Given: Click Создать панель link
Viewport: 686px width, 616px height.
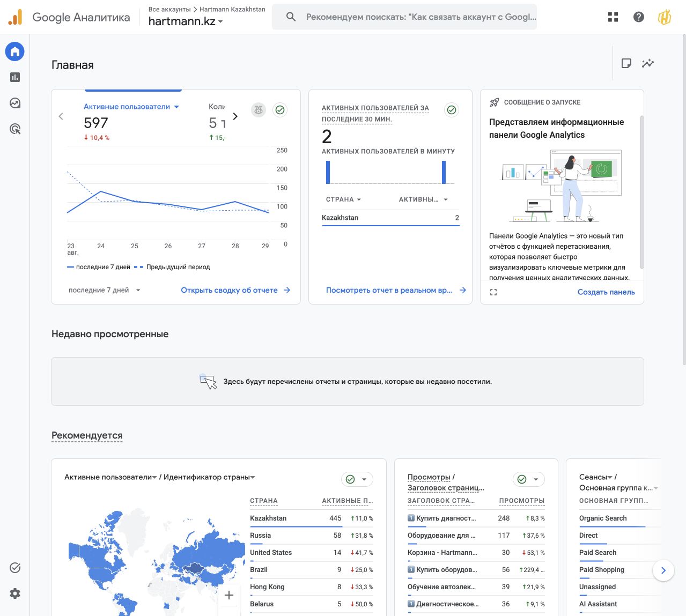Looking at the screenshot, I should tap(606, 292).
